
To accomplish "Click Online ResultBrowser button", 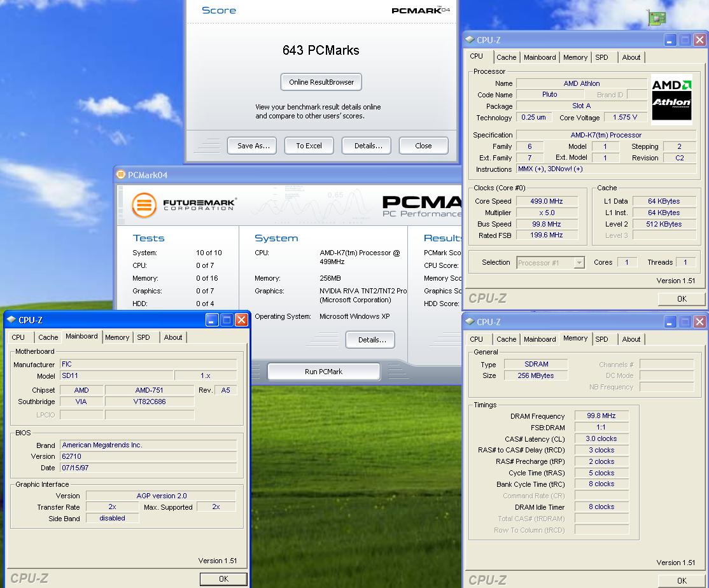I will pos(321,82).
